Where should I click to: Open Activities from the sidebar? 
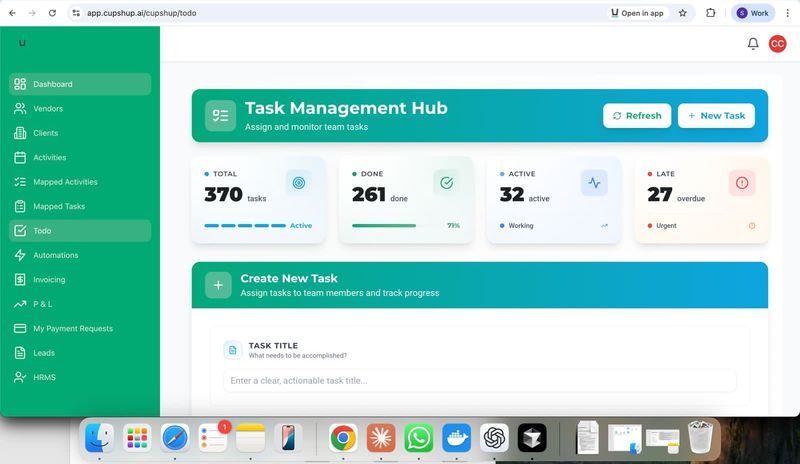click(x=80, y=157)
